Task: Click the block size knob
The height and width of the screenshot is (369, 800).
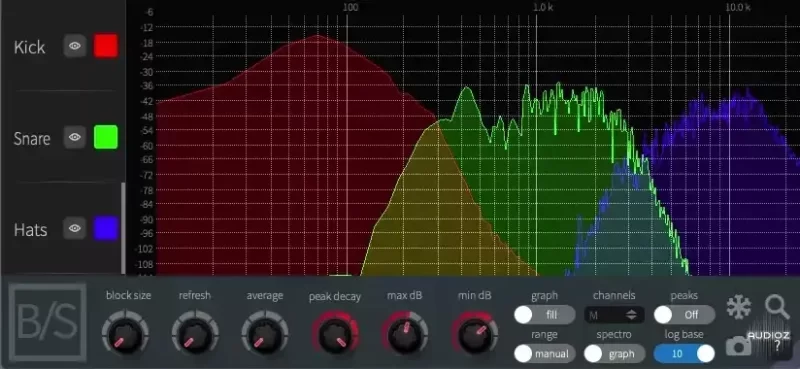Action: click(125, 335)
